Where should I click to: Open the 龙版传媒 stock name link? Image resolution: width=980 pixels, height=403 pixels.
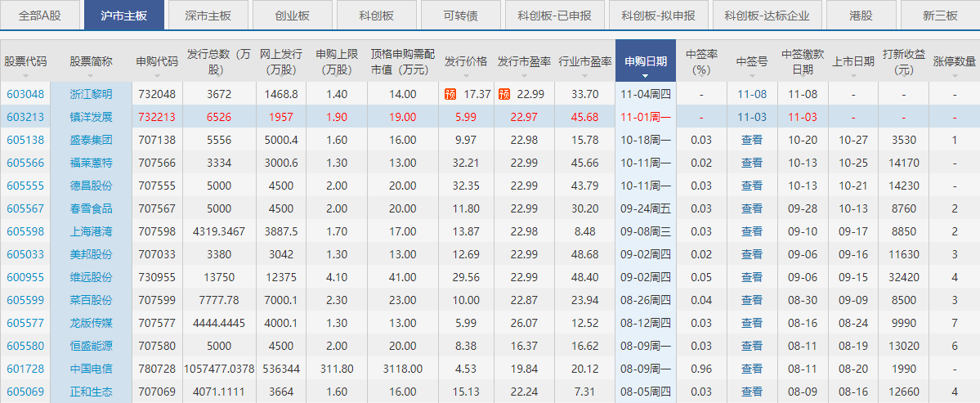[x=92, y=323]
